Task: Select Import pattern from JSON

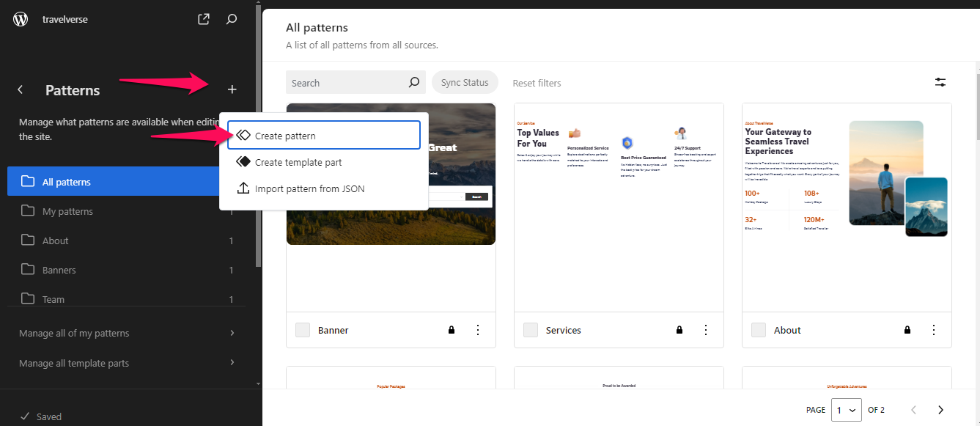Action: coord(308,188)
